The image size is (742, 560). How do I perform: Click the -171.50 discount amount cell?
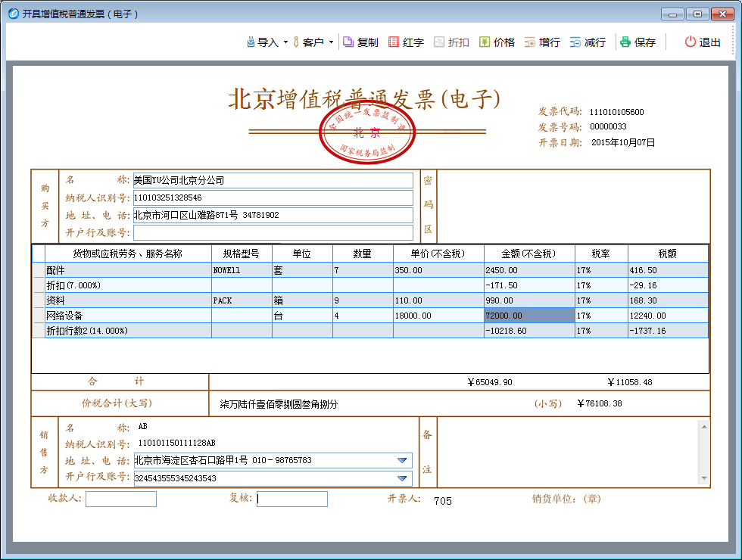529,285
